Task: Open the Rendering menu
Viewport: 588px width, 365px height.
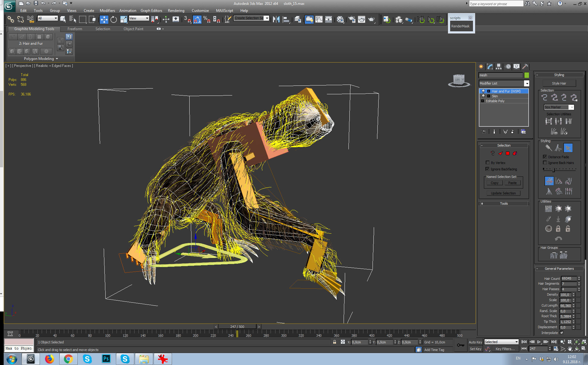Action: click(x=176, y=11)
